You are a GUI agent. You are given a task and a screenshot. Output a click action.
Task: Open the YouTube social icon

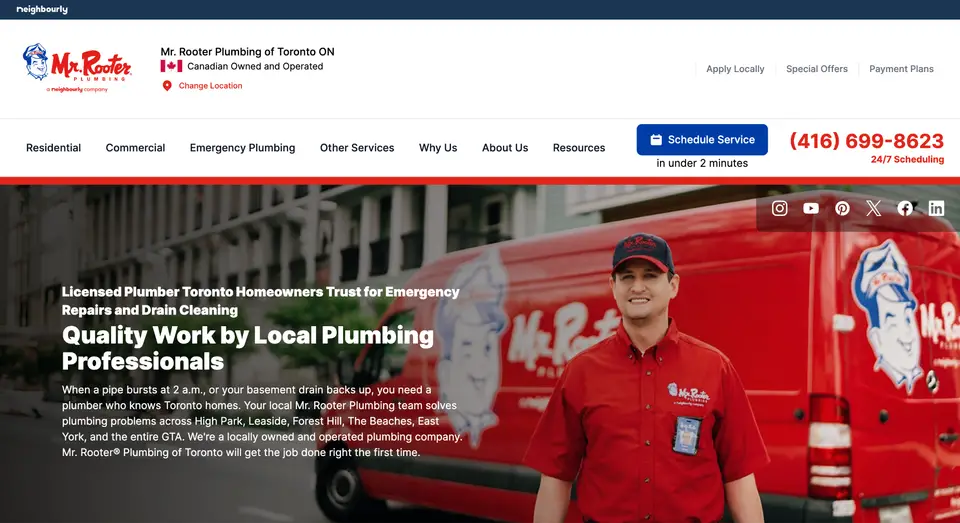point(811,208)
